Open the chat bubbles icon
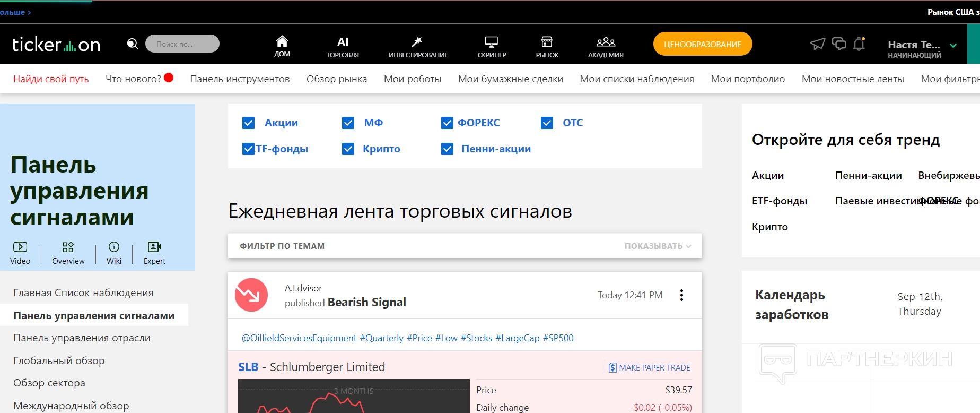The width and height of the screenshot is (980, 413). click(x=839, y=44)
